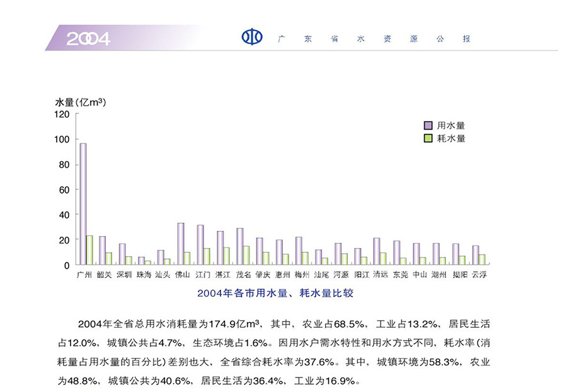This screenshot has height=392, width=567.
Task: Click the 云浮 city label on the axis
Action: [481, 274]
